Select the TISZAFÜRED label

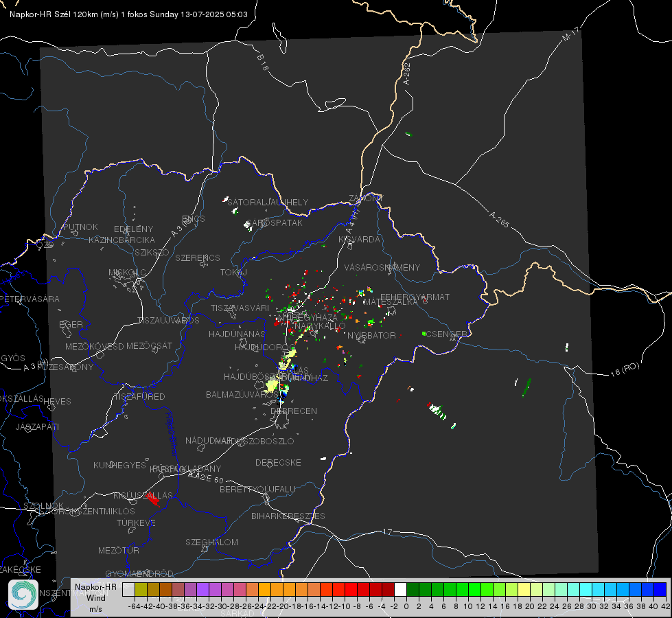point(140,397)
